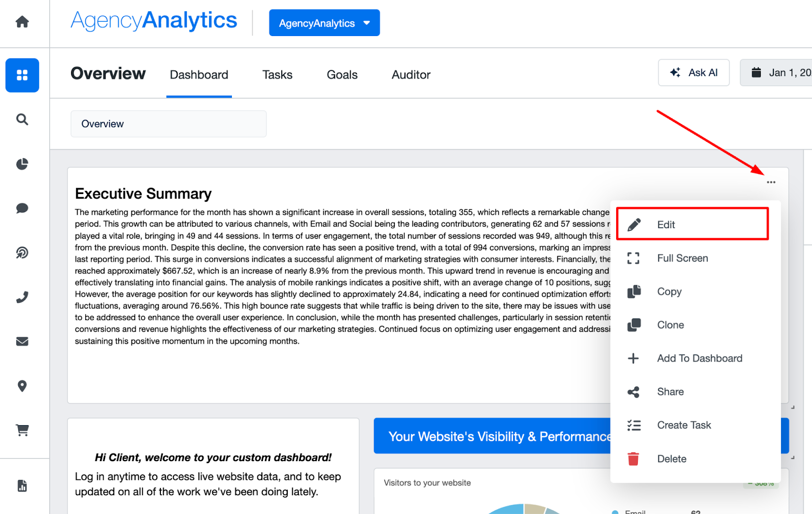Select Delete with the red trash icon

click(671, 459)
